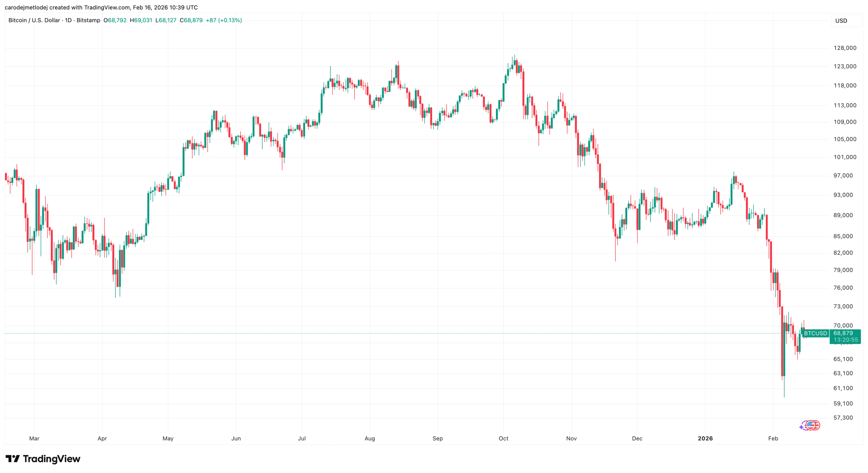The width and height of the screenshot is (868, 473).
Task: Click the 128,000 price axis label
Action: coord(845,48)
